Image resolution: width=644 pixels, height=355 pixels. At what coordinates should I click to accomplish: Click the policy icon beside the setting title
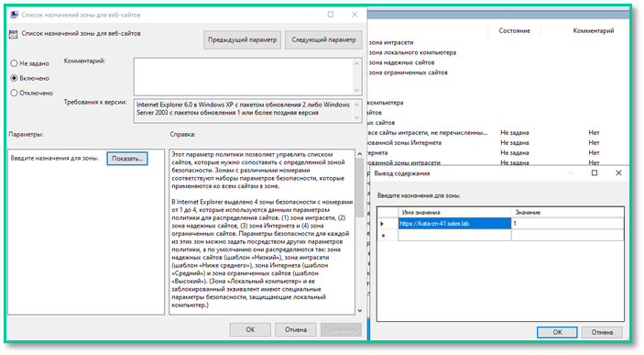[x=13, y=34]
